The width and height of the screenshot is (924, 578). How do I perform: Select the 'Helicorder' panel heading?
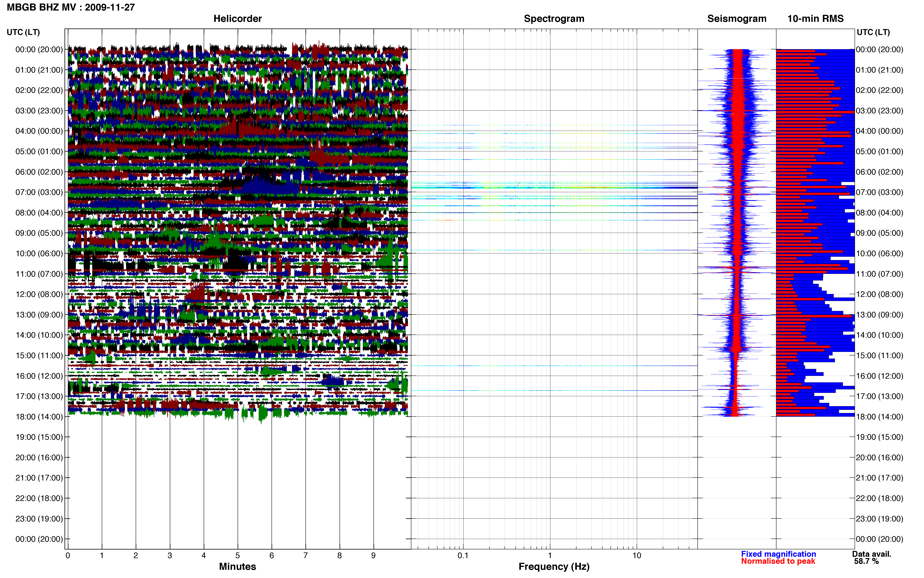[x=238, y=18]
